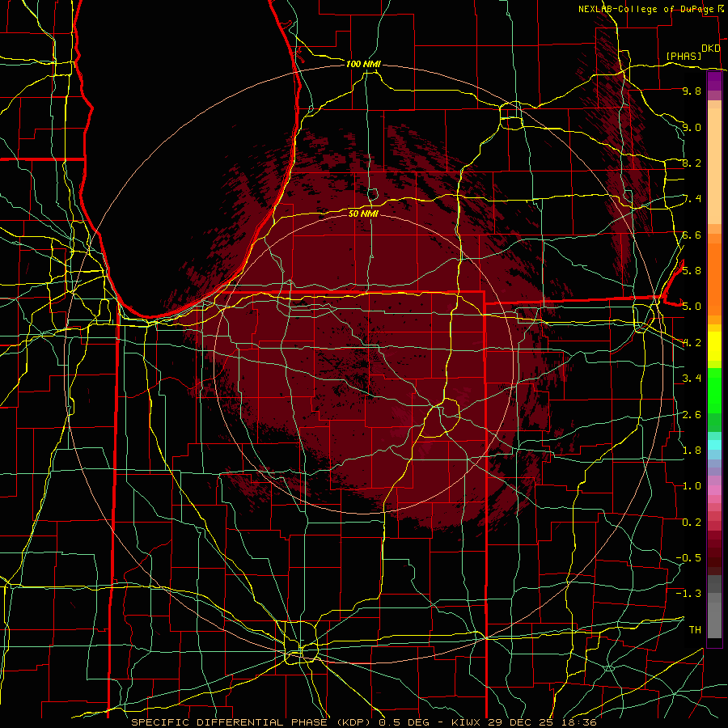Click the 2.6 scale value
Viewport: 728px width, 728px height.
(x=692, y=414)
